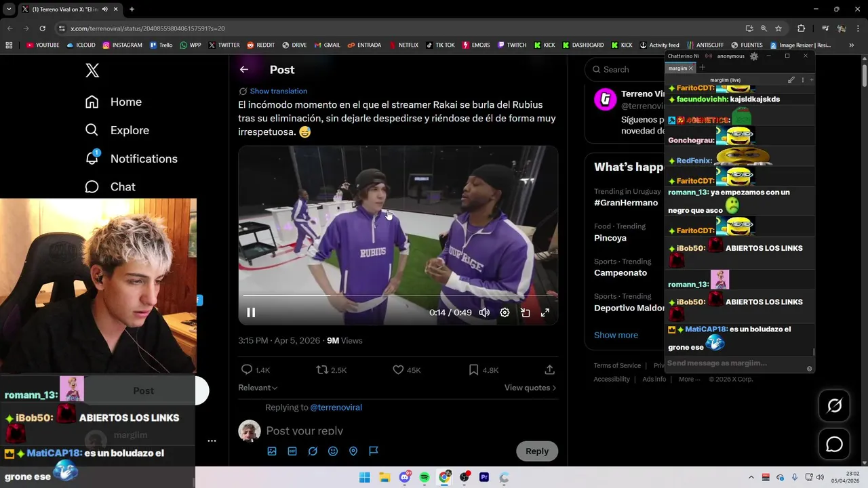Open a new Chrome tab
This screenshot has height=488, width=868.
(132, 9)
